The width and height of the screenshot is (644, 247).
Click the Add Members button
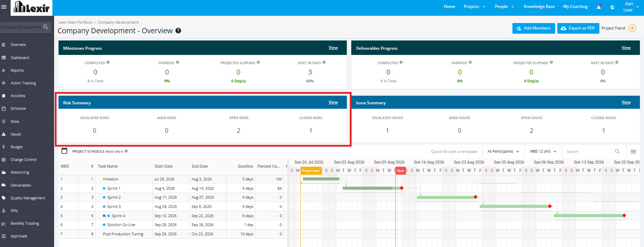(x=533, y=28)
